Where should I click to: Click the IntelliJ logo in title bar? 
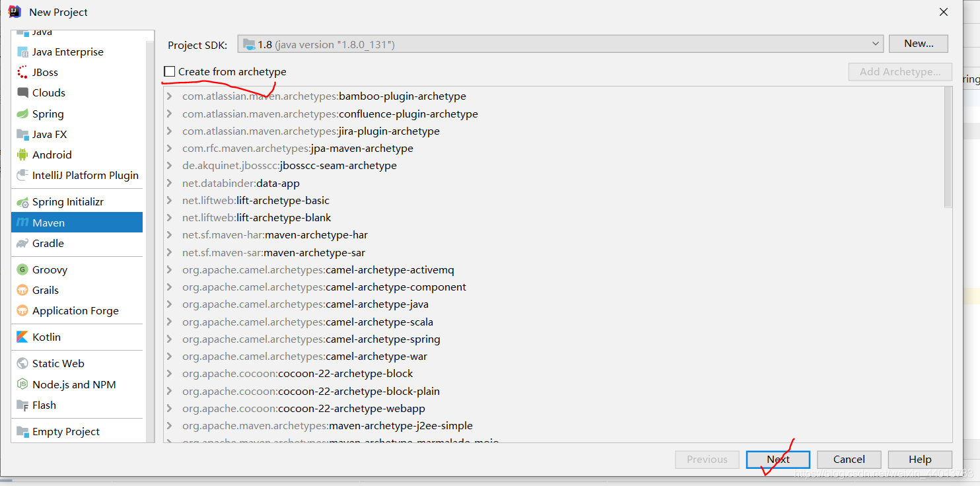[14, 12]
